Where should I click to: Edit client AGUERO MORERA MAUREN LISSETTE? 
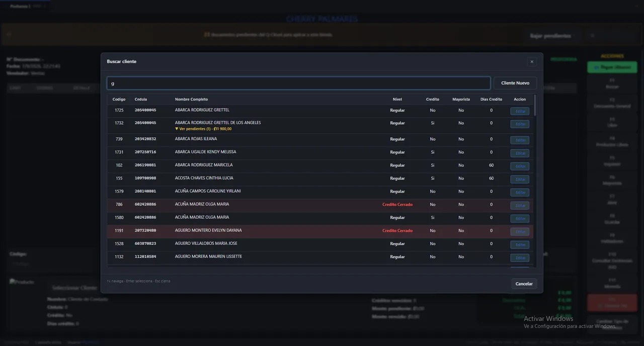click(x=520, y=257)
